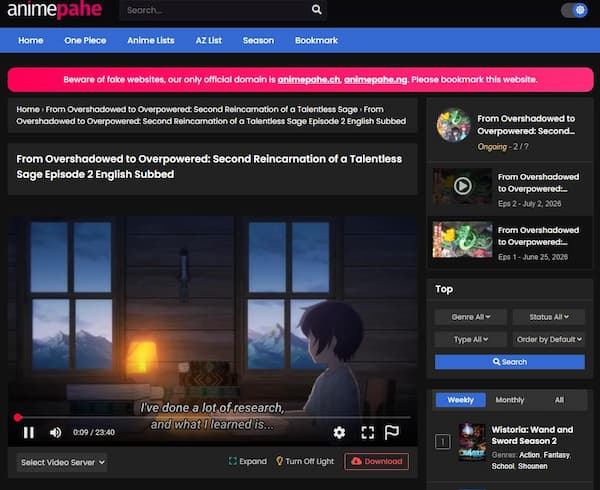Open the Status All dropdown

click(549, 317)
